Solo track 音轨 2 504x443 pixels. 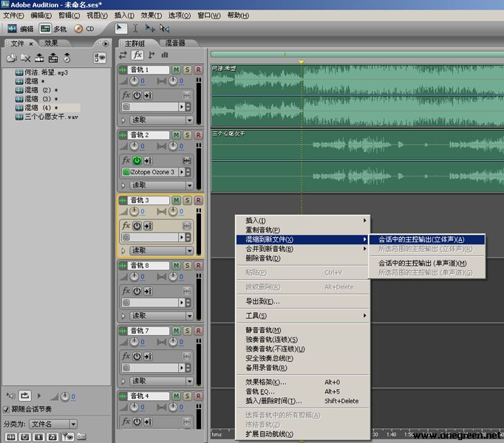pyautogui.click(x=188, y=135)
